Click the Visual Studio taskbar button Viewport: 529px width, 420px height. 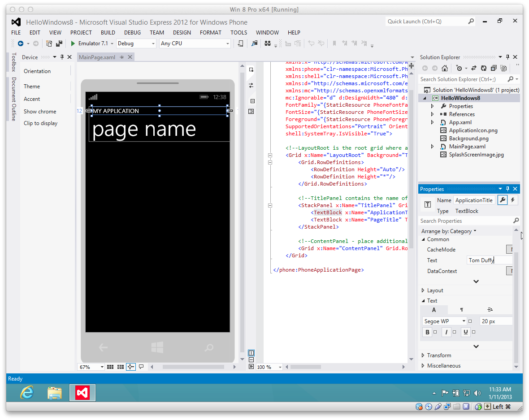coord(82,393)
